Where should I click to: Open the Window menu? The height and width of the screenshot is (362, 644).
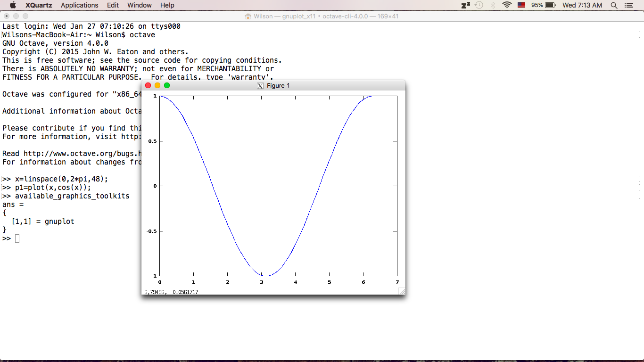(140, 5)
